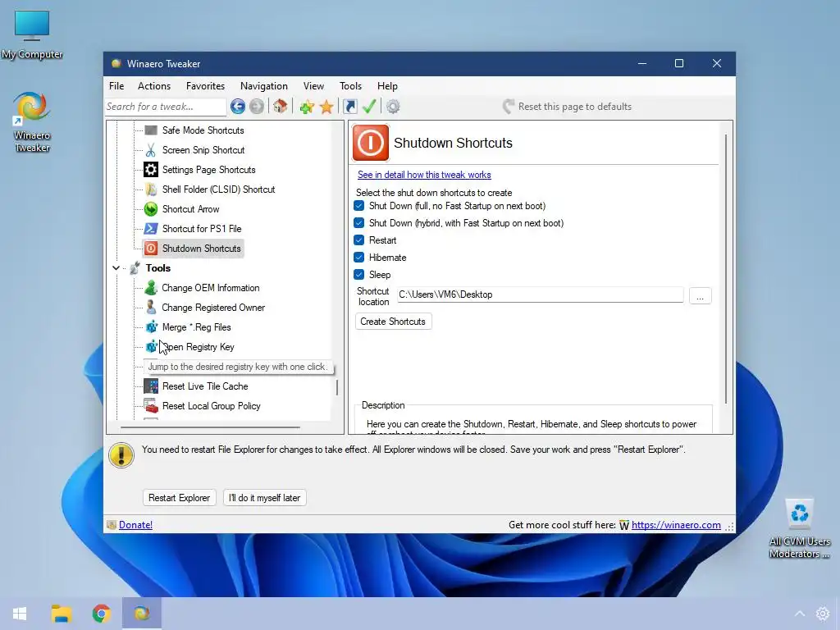Open the See in detail how this tweak works link
Viewport: 840px width, 630px height.
[x=424, y=175]
